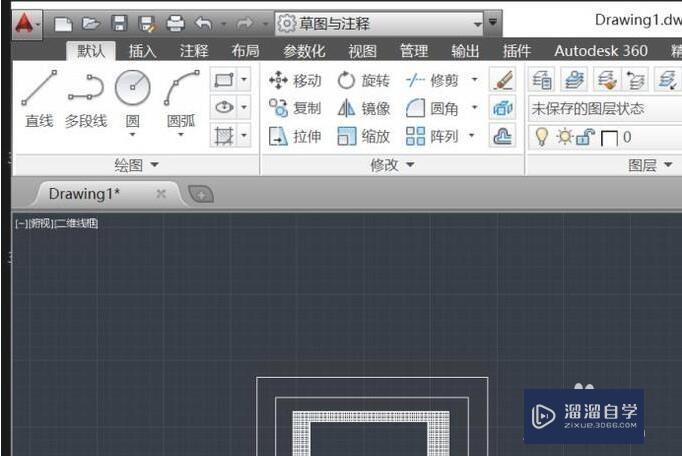This screenshot has height=456, width=682.
Task: Open the redo history dropdown arrow
Action: tap(265, 24)
